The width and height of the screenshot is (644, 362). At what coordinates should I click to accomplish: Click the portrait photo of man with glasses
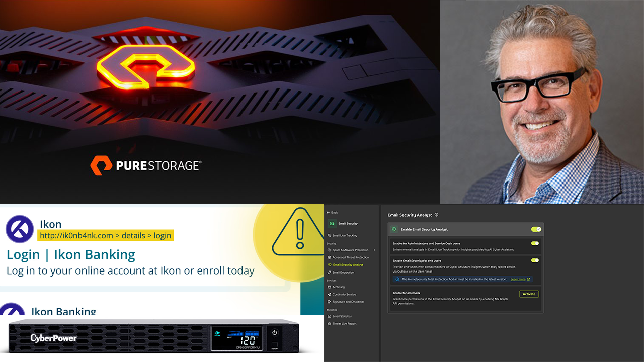[x=542, y=102]
